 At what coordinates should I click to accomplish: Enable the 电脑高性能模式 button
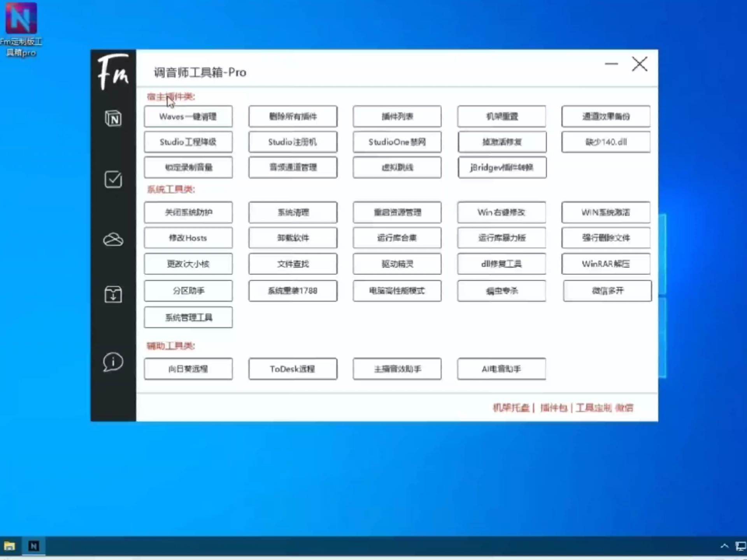(x=397, y=291)
